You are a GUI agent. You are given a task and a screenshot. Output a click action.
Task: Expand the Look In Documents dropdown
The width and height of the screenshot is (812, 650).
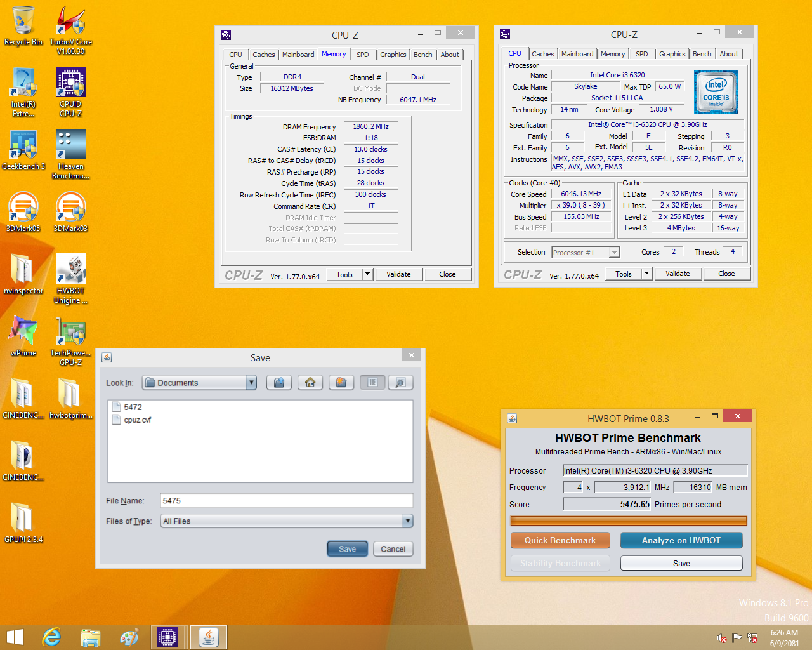pyautogui.click(x=251, y=382)
